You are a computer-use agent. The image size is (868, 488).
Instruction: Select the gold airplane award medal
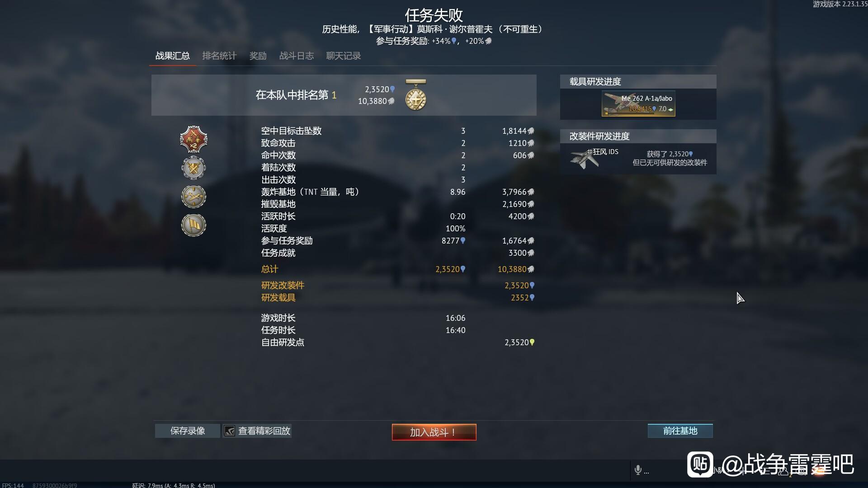tap(193, 197)
